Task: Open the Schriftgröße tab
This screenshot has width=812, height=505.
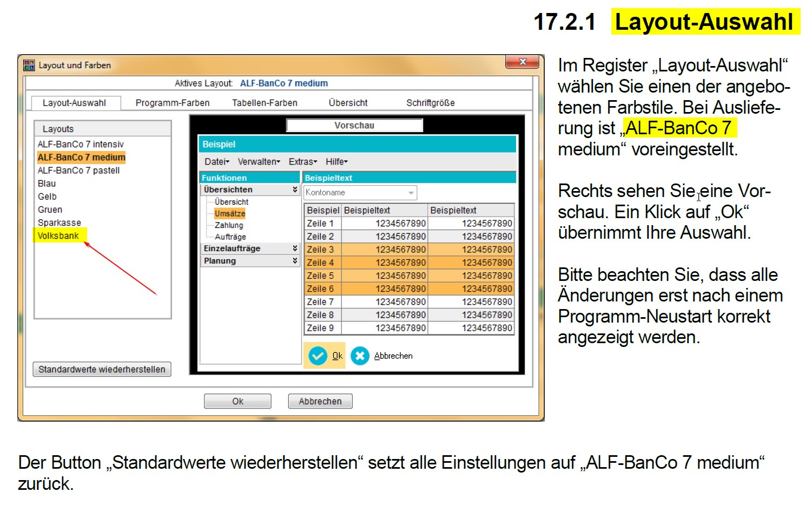Action: point(430,102)
